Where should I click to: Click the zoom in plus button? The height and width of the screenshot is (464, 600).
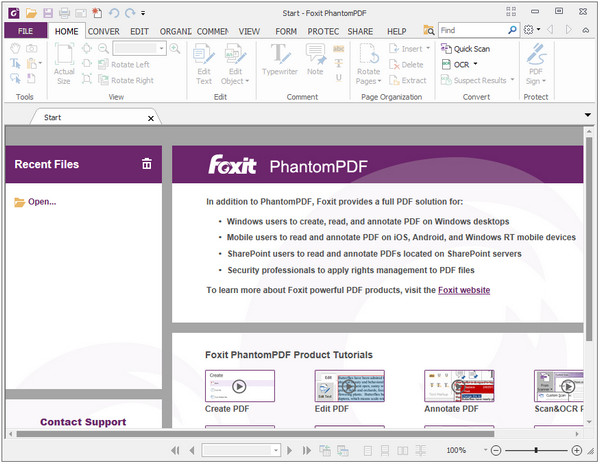pos(577,451)
